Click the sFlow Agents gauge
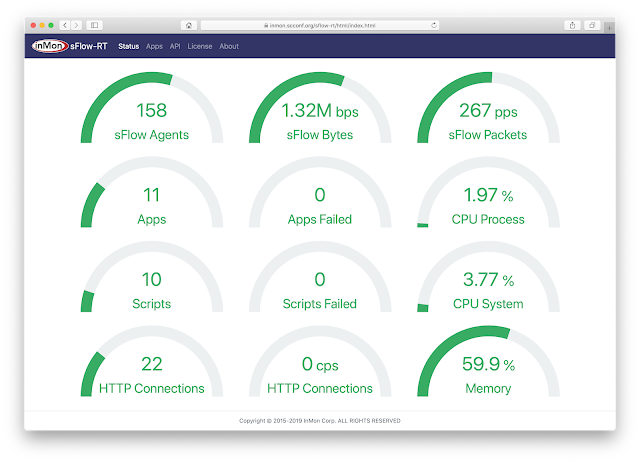 [x=152, y=108]
